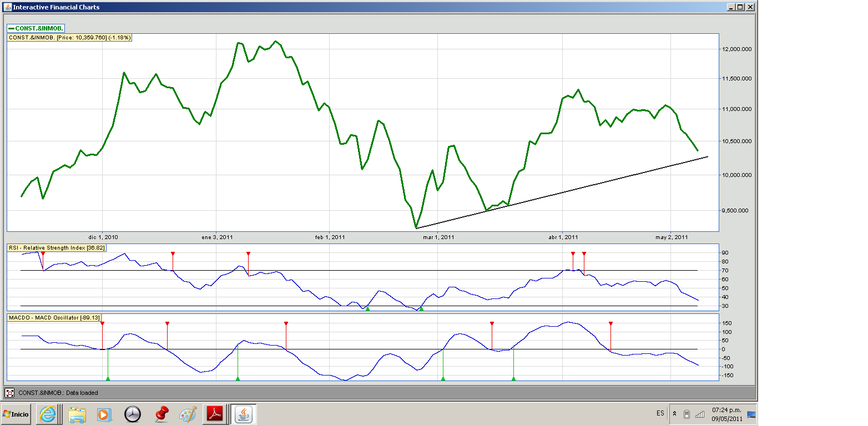Click the 'abr 1, 2011' date label
This screenshot has width=868, height=426.
coord(563,237)
